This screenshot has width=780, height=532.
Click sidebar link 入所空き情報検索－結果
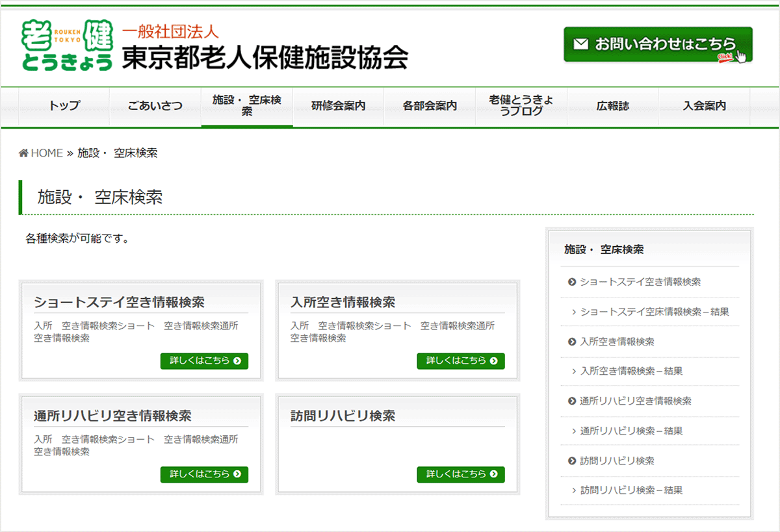(631, 372)
